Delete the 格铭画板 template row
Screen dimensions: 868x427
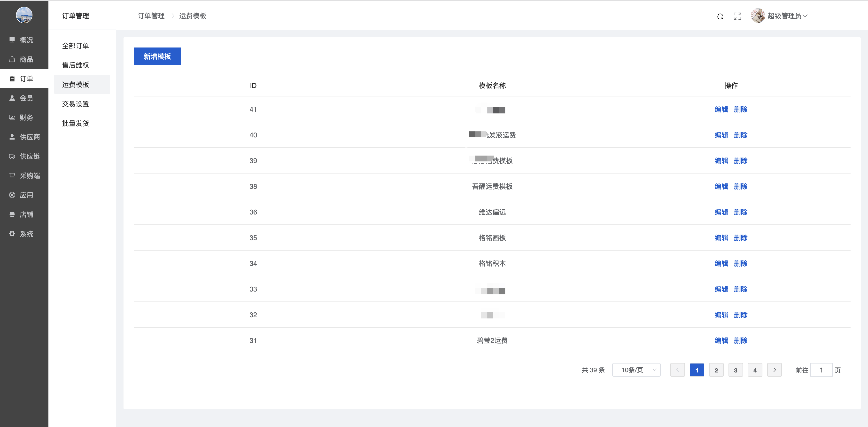point(741,238)
